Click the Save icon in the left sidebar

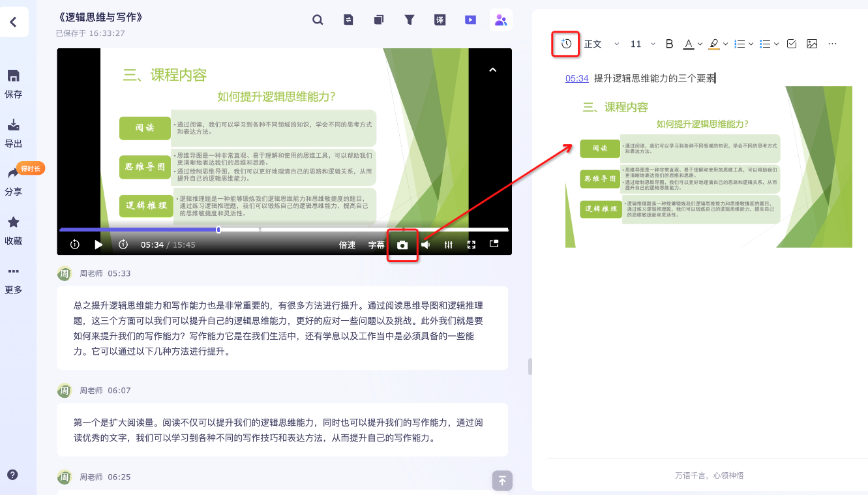13,83
